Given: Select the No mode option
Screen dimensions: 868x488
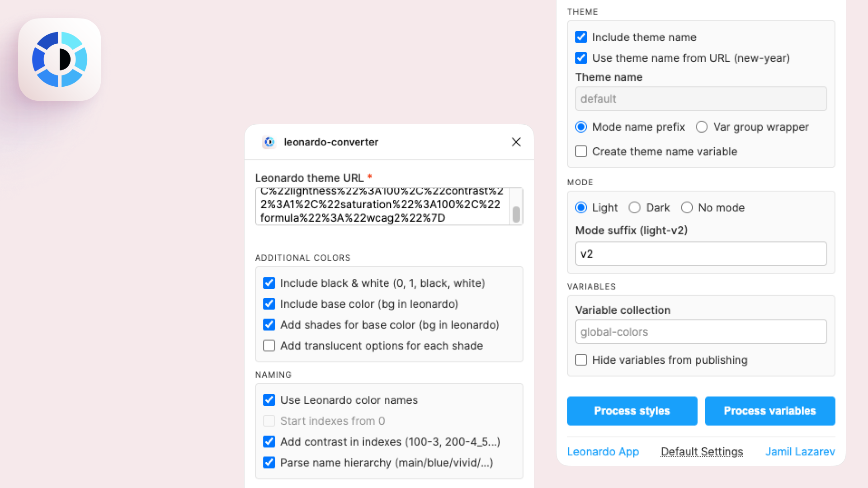Looking at the screenshot, I should pos(687,207).
